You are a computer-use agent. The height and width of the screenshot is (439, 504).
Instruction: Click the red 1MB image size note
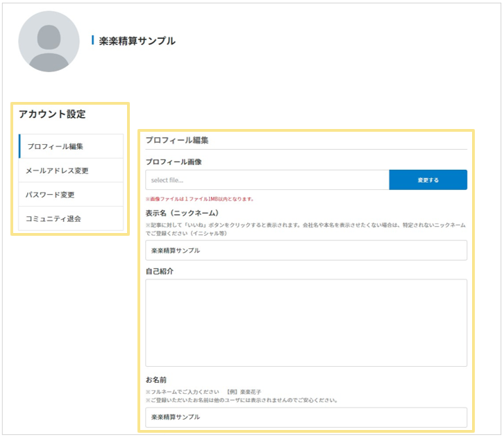click(x=199, y=199)
